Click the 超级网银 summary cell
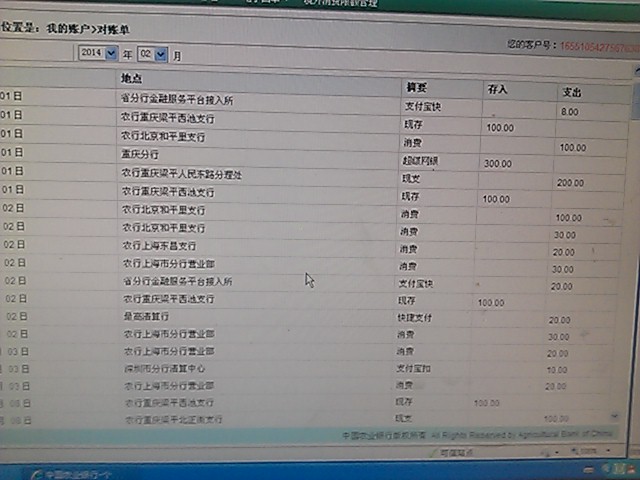 click(420, 161)
